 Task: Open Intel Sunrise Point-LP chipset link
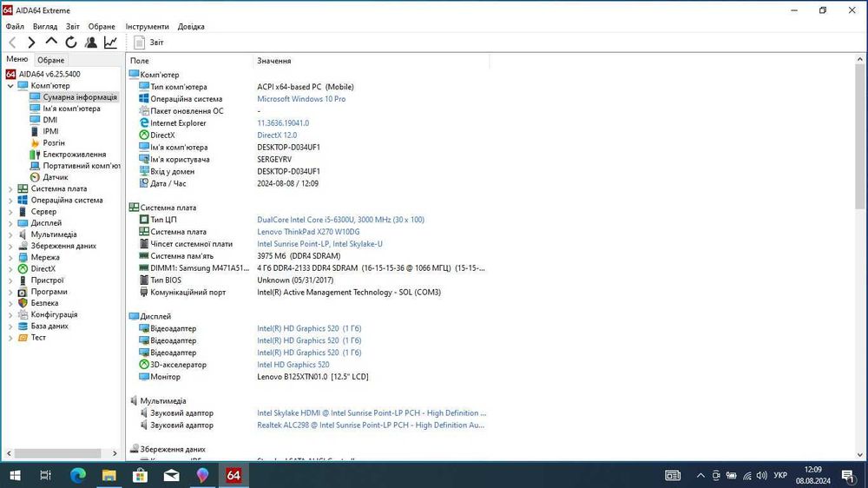tap(319, 244)
